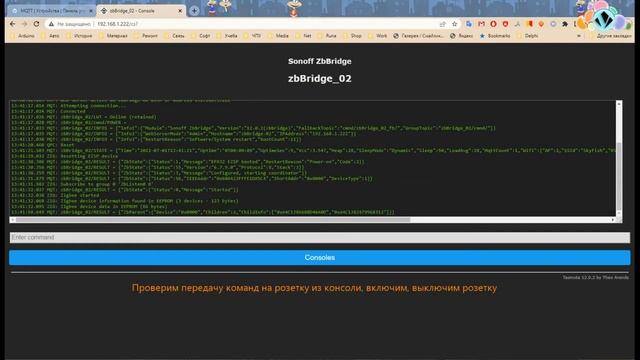
Task: Open the Extensions puzzle-piece menu
Action: (565, 24)
